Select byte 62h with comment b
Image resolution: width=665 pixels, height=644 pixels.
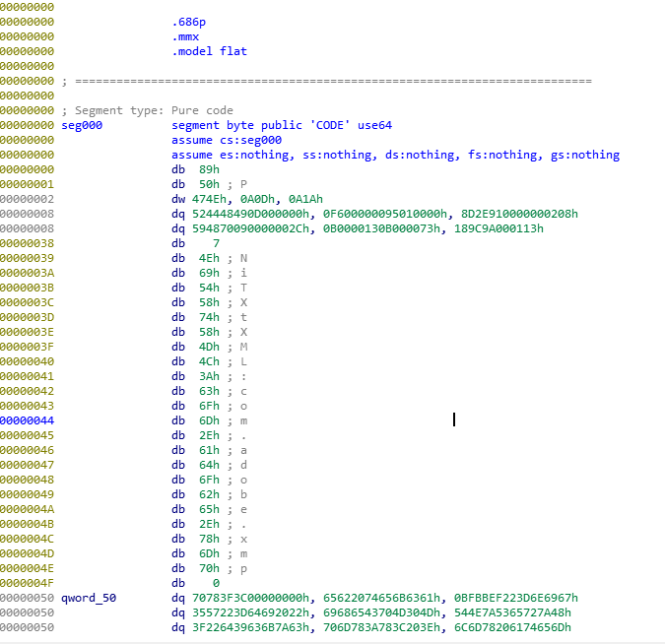pyautogui.click(x=209, y=494)
